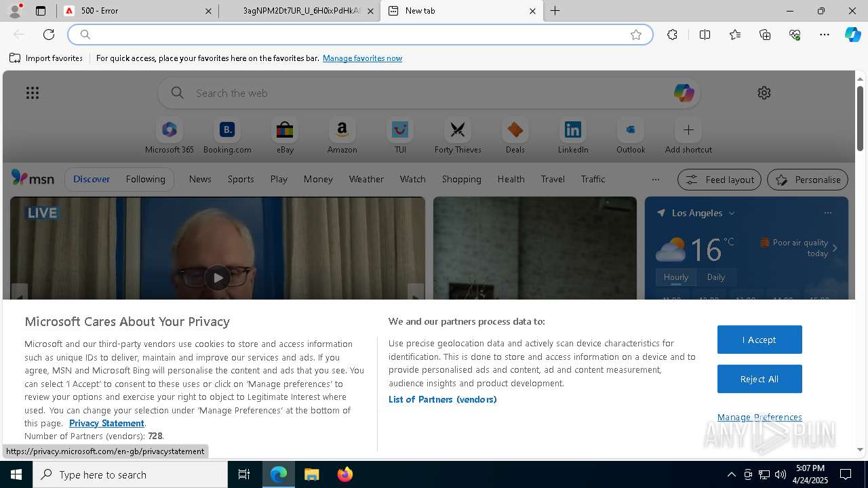Select the Discover feed tab
The height and width of the screenshot is (488, 868).
click(x=92, y=179)
